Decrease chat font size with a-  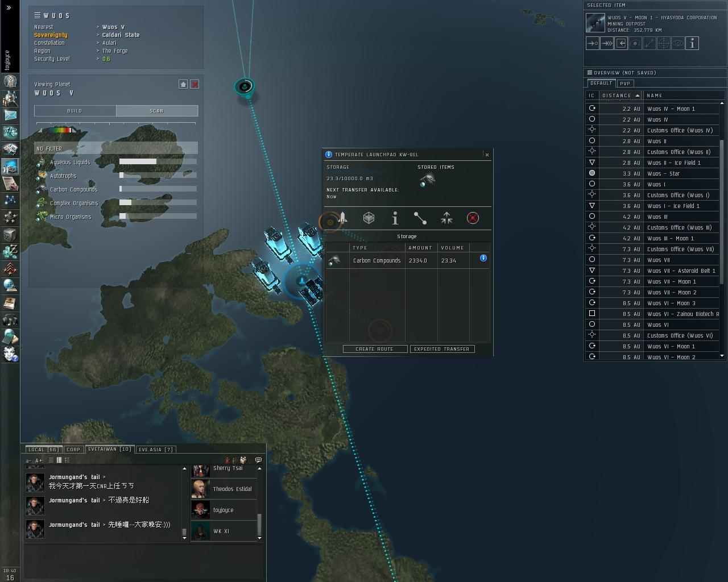click(x=29, y=460)
